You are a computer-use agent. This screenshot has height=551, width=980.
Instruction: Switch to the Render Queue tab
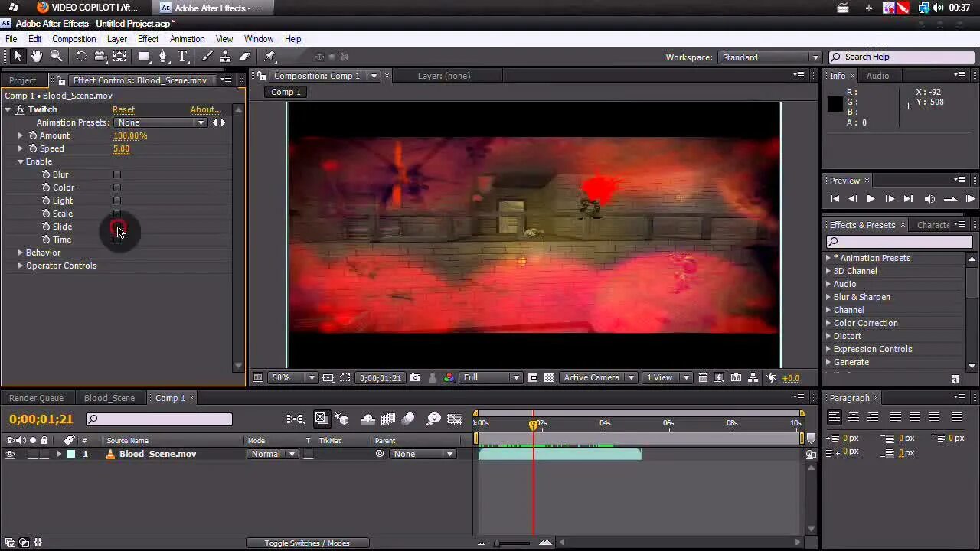click(36, 398)
